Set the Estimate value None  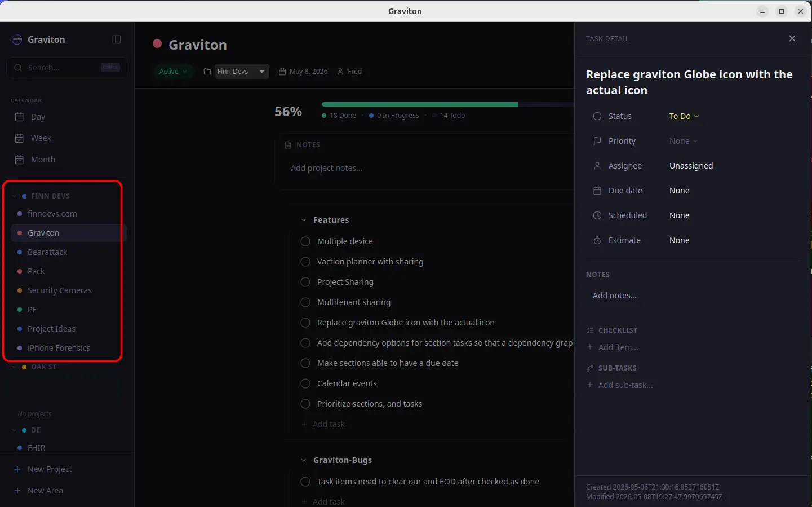680,240
